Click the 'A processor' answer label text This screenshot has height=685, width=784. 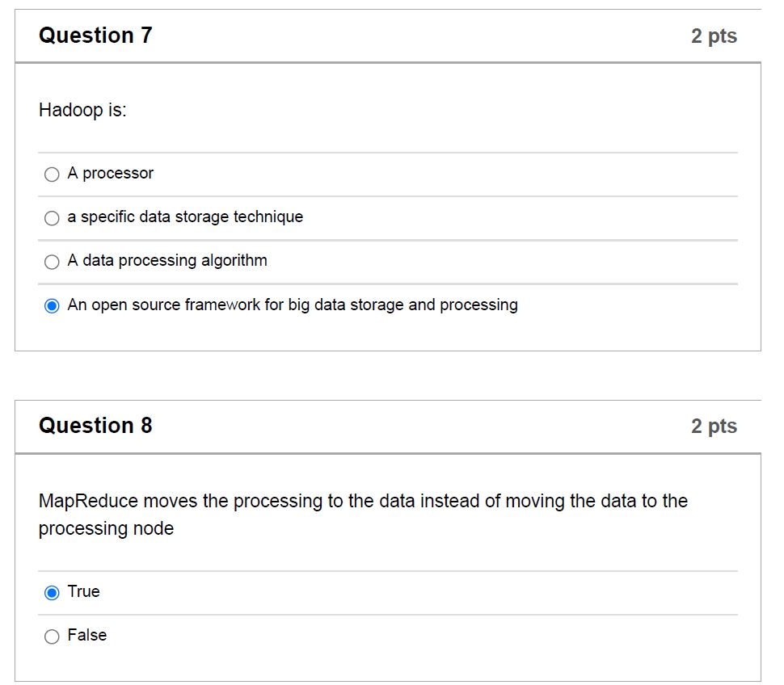point(111,174)
